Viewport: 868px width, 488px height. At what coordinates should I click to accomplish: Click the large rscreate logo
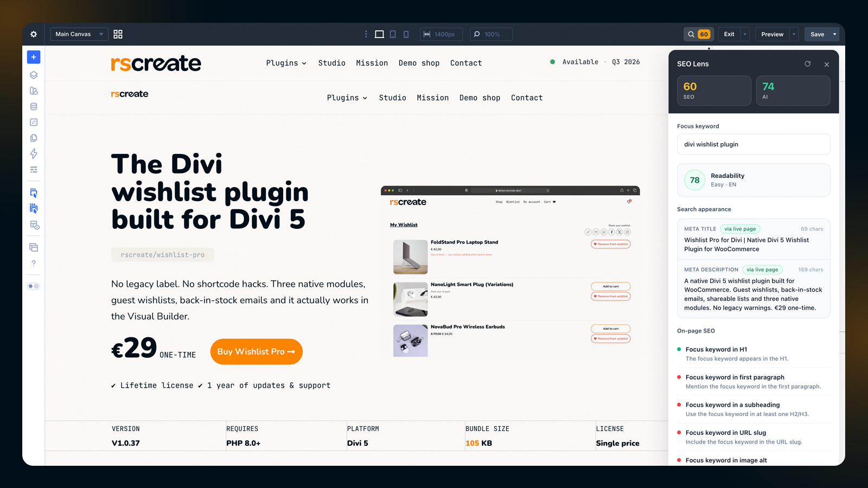pos(156,63)
